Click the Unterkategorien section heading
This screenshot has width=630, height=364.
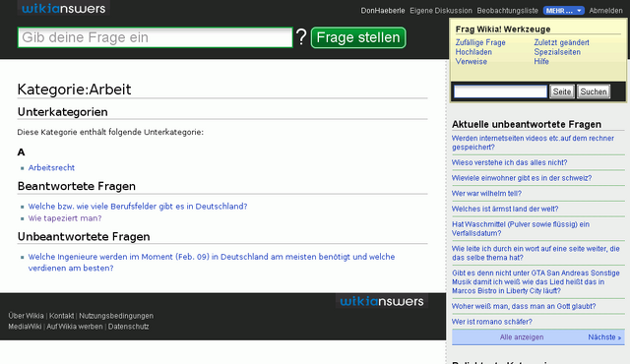63,112
